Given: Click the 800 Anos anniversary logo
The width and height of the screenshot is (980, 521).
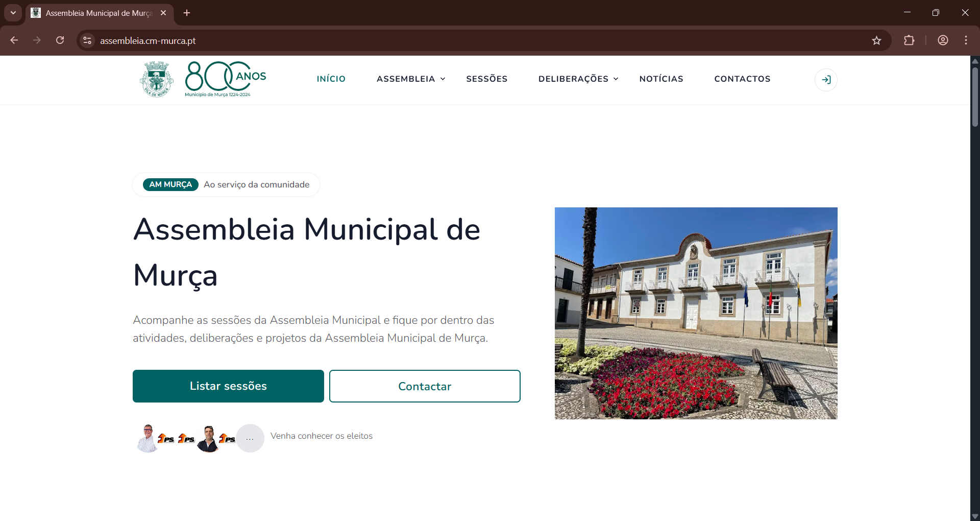Looking at the screenshot, I should (x=225, y=79).
